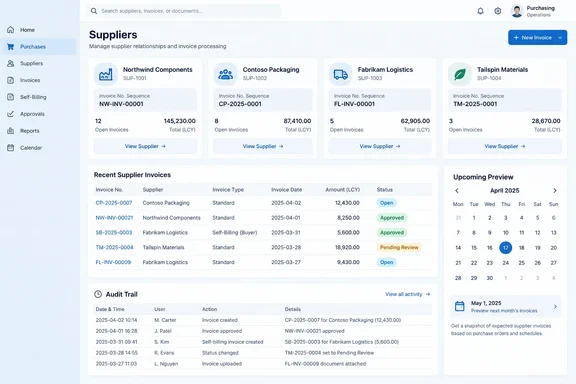This screenshot has height=384, width=576.
Task: View Supplier for Northwind Components
Action: point(145,146)
